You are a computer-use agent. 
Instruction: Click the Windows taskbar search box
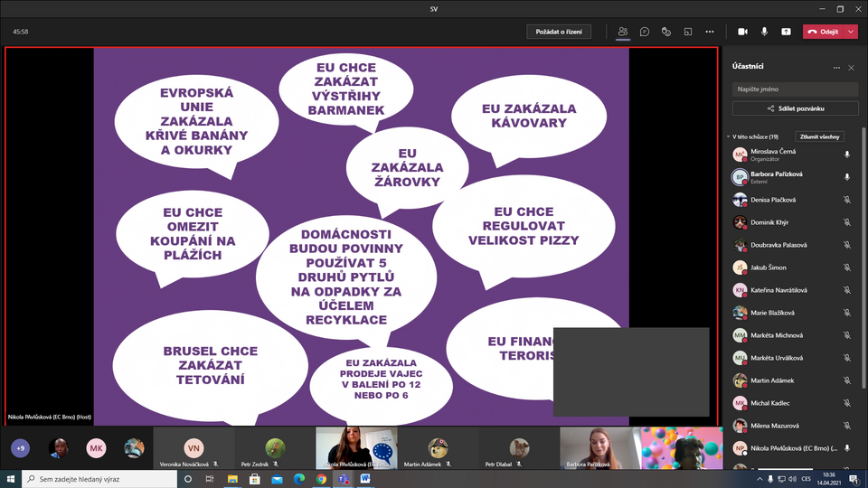point(99,479)
